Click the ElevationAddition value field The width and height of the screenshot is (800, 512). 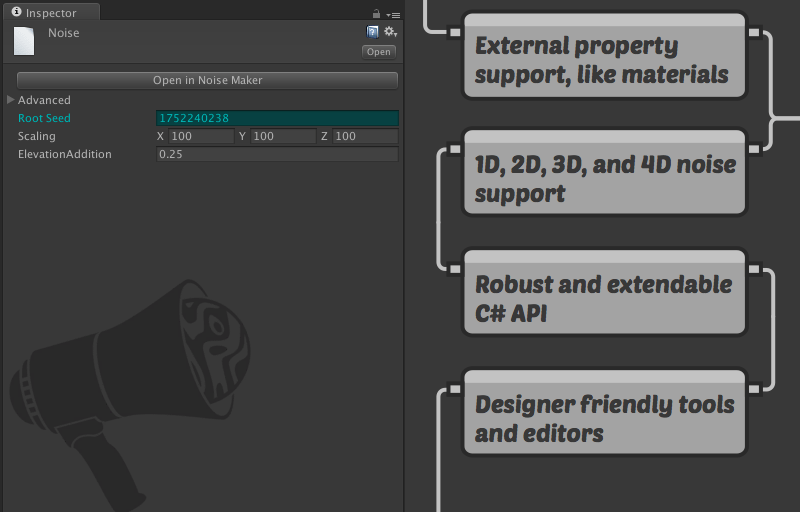point(277,154)
